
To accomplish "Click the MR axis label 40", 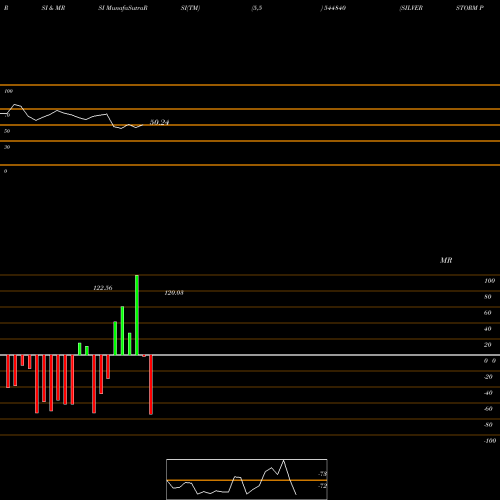I will [488, 329].
